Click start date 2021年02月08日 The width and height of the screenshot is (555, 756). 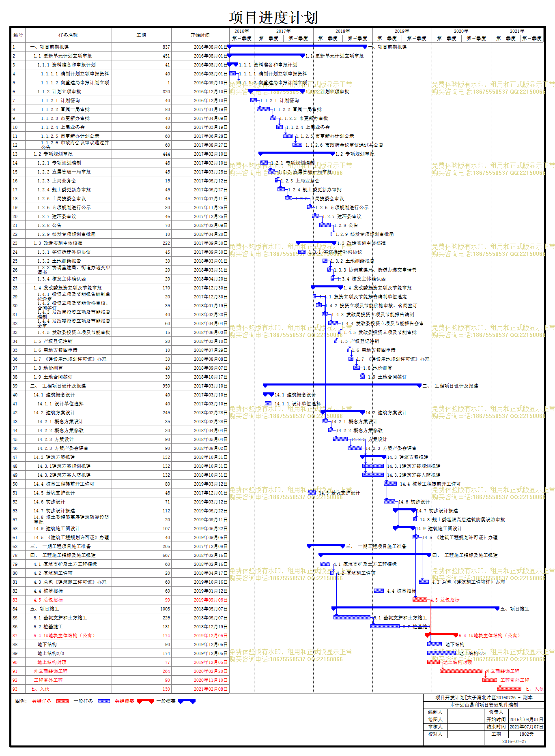click(211, 689)
